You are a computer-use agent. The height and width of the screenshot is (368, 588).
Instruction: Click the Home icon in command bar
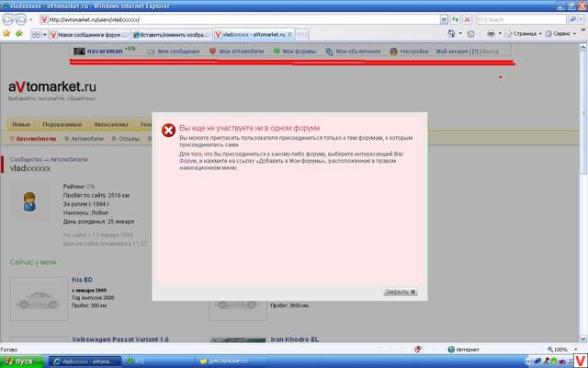click(x=451, y=34)
